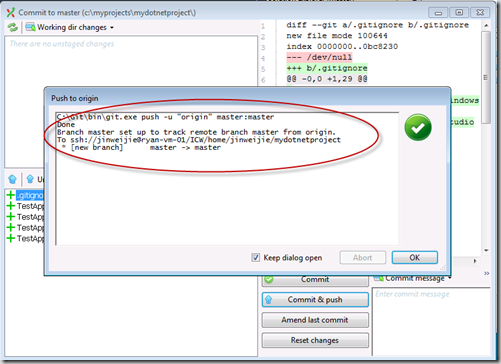Click the diff horizontal scroll-right arrow
This screenshot has height=364, width=501.
(x=475, y=261)
